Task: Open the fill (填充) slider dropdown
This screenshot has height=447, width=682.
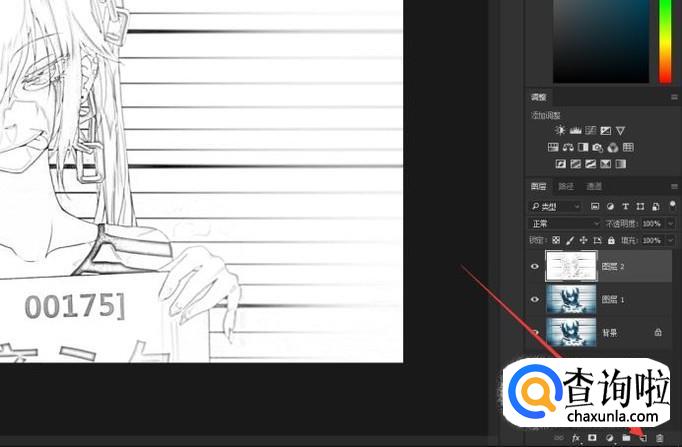Action: click(x=670, y=240)
